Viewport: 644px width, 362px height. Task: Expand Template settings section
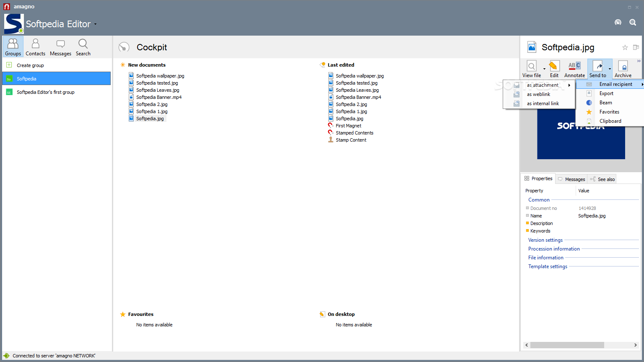point(548,266)
